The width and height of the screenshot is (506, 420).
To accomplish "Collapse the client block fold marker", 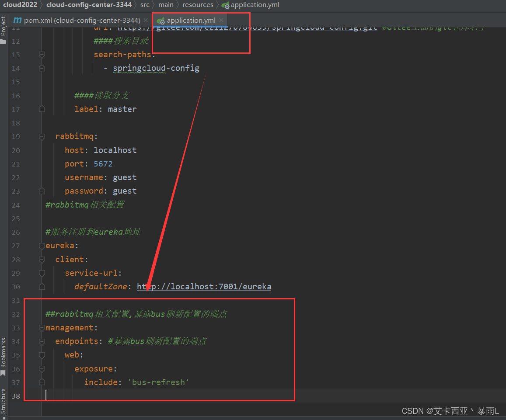I will point(42,259).
